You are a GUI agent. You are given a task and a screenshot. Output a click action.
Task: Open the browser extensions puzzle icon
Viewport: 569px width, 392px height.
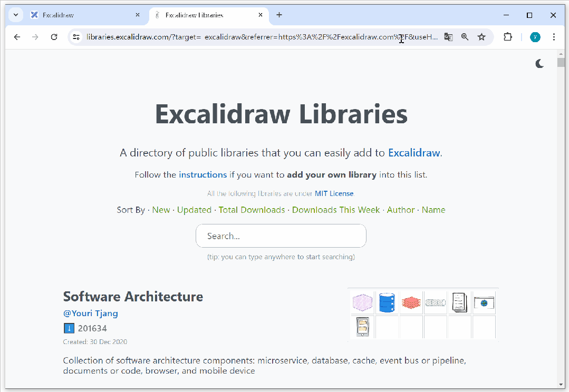tap(508, 37)
